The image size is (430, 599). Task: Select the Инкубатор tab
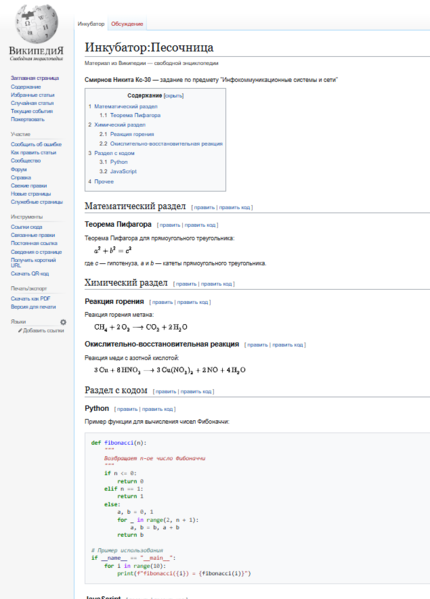(x=91, y=24)
